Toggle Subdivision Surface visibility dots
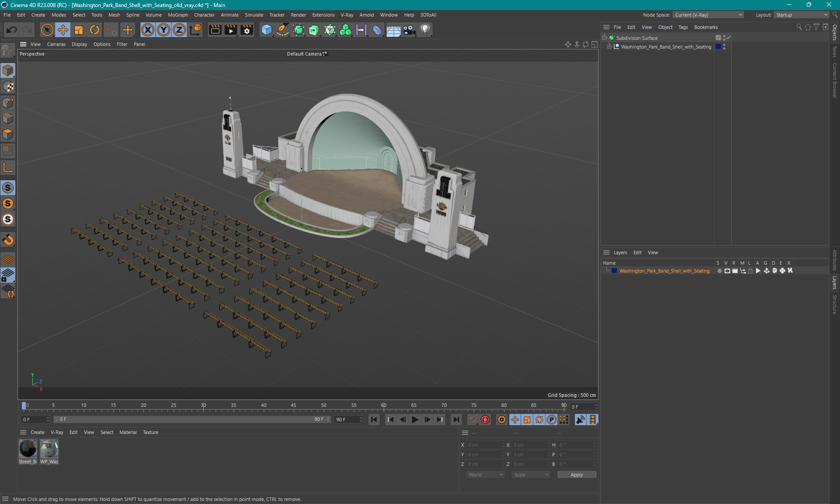Viewport: 840px width, 504px height. pyautogui.click(x=724, y=38)
